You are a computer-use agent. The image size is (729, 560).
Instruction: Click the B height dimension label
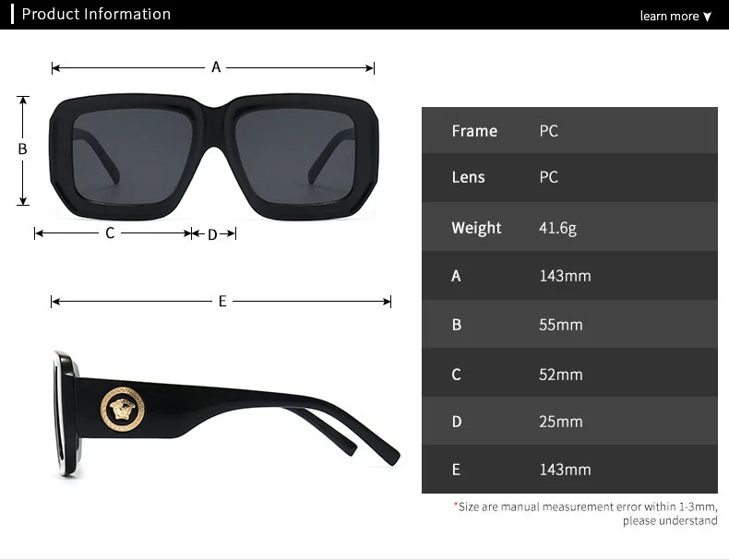[22, 149]
